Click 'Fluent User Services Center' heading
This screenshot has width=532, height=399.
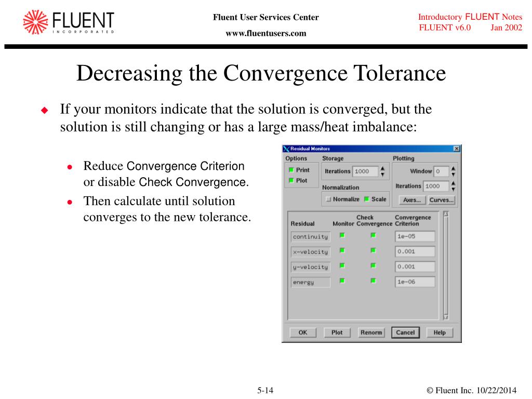[x=266, y=17]
